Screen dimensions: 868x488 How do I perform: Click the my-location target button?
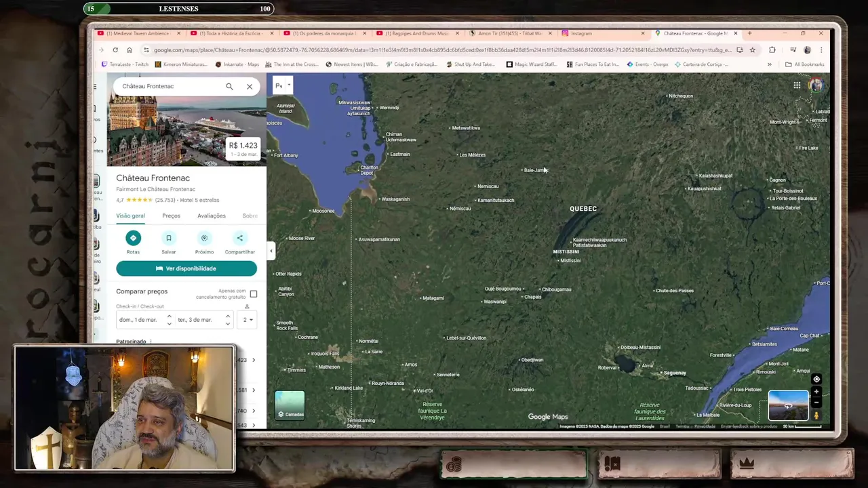point(816,380)
